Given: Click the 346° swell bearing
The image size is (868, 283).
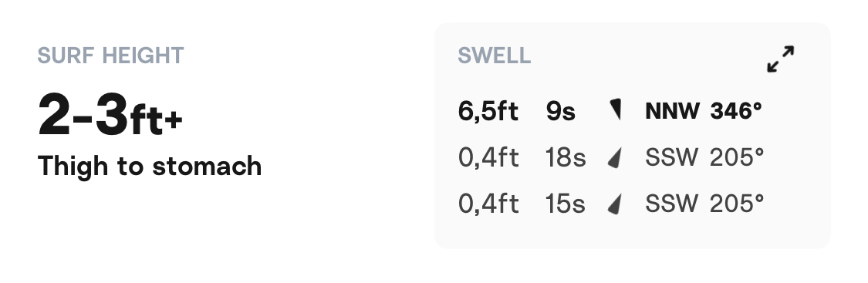Looking at the screenshot, I should pos(736,111).
